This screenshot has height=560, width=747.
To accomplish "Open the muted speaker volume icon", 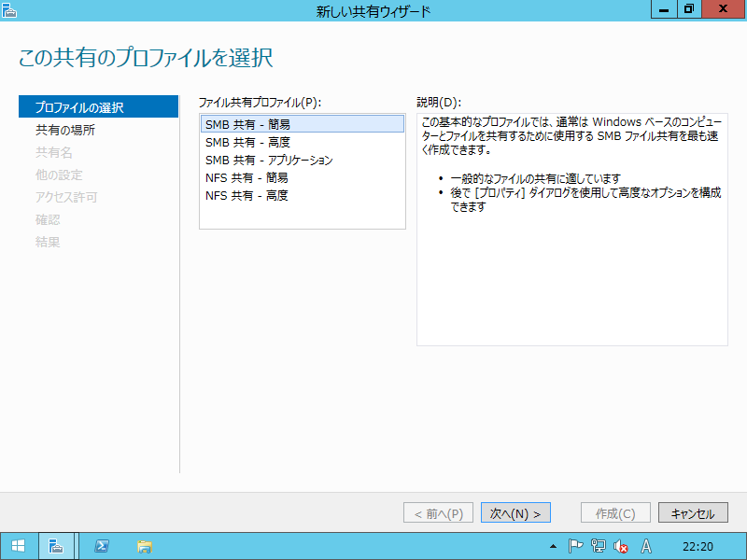I will pos(621,546).
